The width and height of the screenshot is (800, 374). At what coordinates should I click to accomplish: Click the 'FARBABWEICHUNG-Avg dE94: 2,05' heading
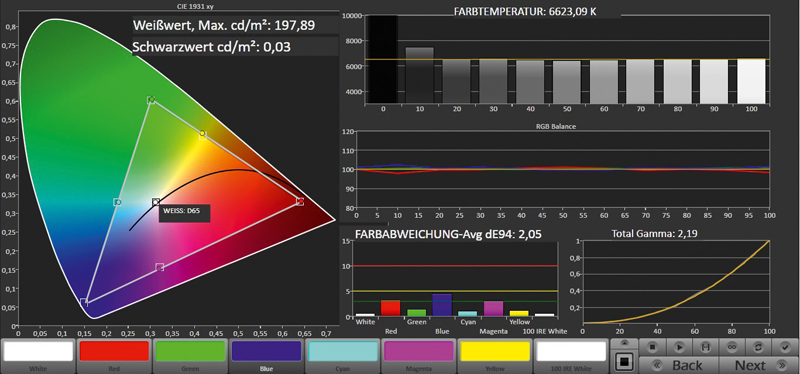[x=448, y=234]
